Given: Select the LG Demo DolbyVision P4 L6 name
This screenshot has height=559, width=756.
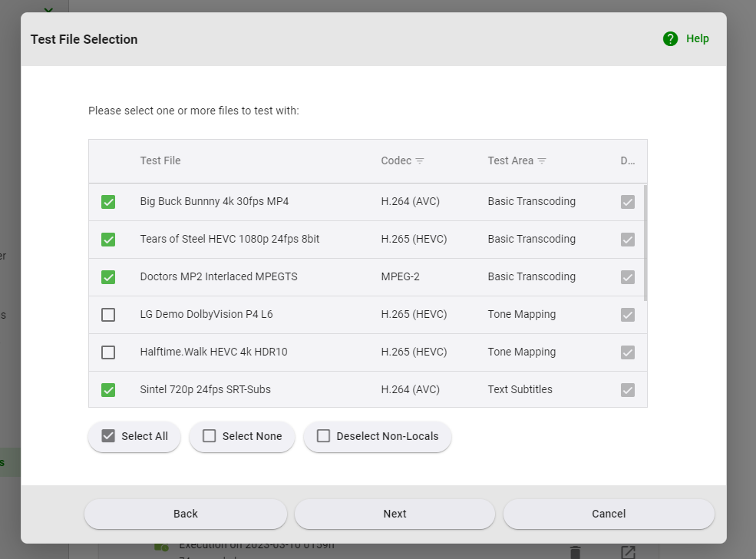Looking at the screenshot, I should pos(206,314).
